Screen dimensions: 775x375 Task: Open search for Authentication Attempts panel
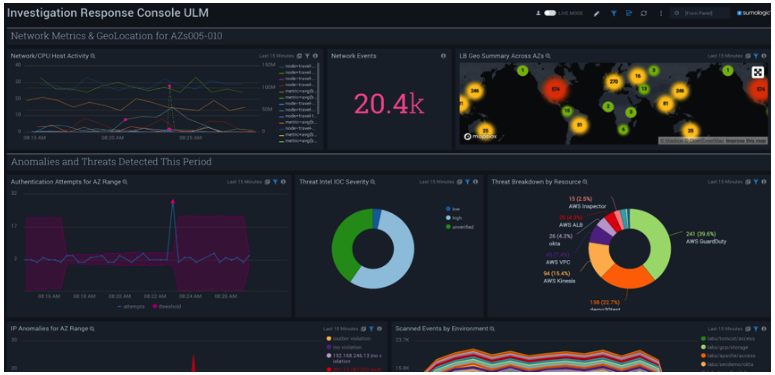pyautogui.click(x=125, y=182)
